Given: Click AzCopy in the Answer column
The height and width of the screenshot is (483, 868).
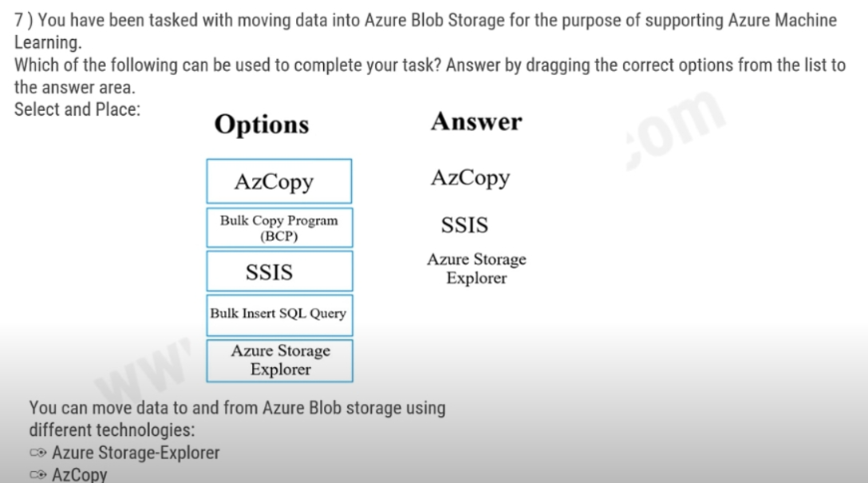Looking at the screenshot, I should (x=471, y=178).
